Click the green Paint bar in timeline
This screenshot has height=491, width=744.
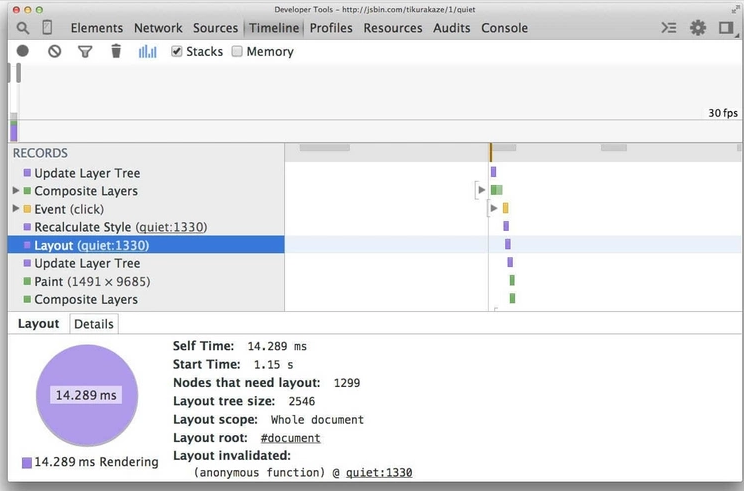(x=512, y=280)
